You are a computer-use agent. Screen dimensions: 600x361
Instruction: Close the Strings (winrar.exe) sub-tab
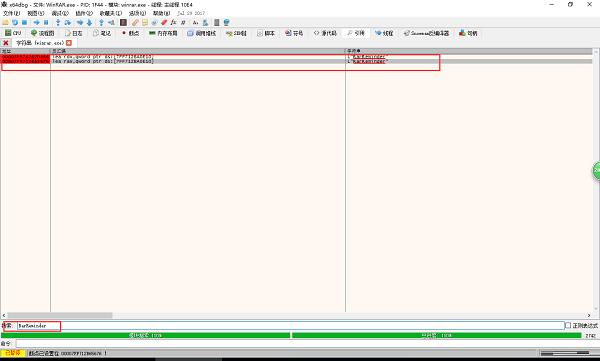(69, 43)
